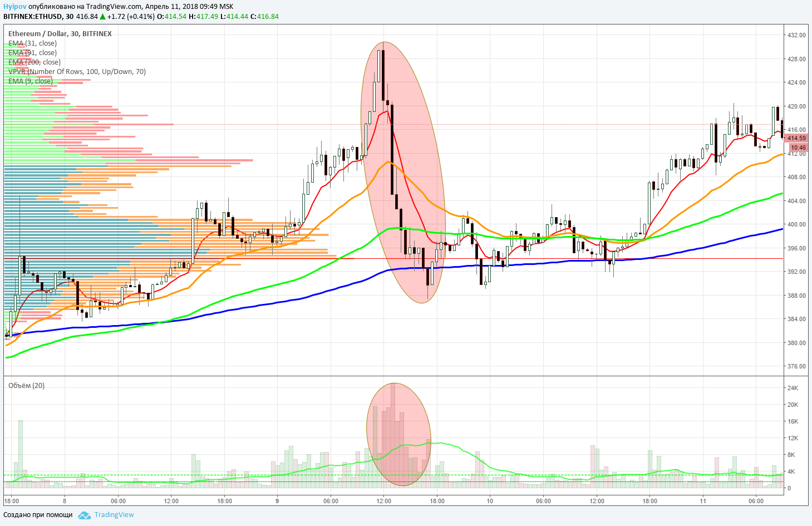Select the EMA (9, close) indicator label

pos(31,81)
